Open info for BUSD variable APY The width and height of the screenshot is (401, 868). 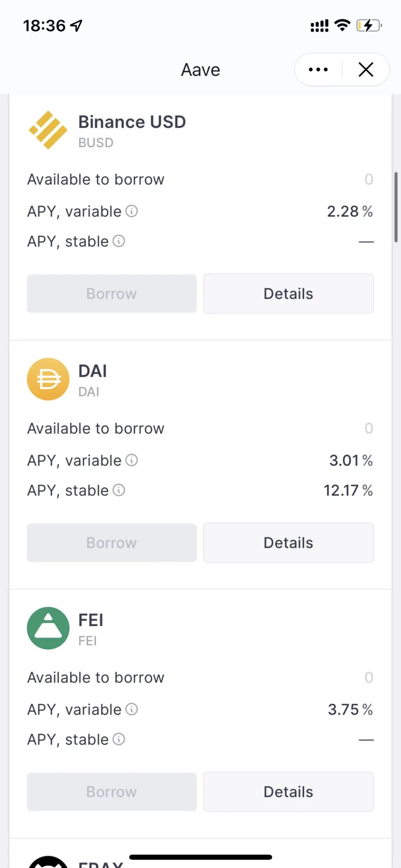132,211
